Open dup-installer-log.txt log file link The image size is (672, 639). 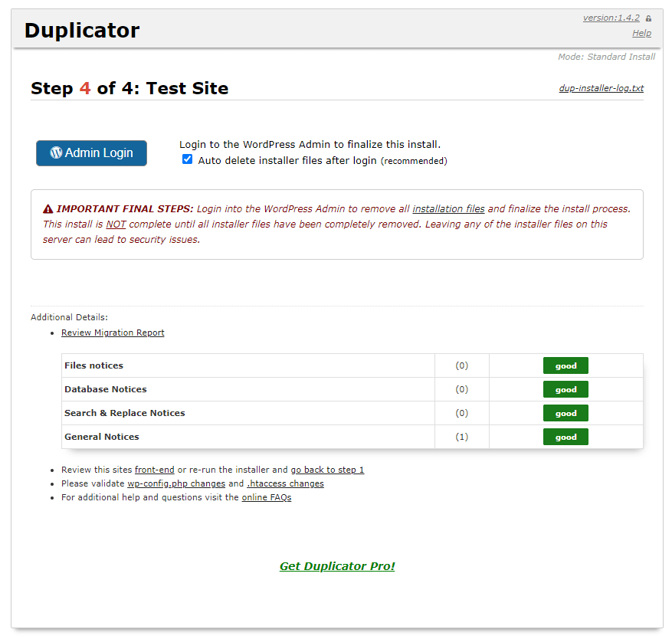pos(601,88)
